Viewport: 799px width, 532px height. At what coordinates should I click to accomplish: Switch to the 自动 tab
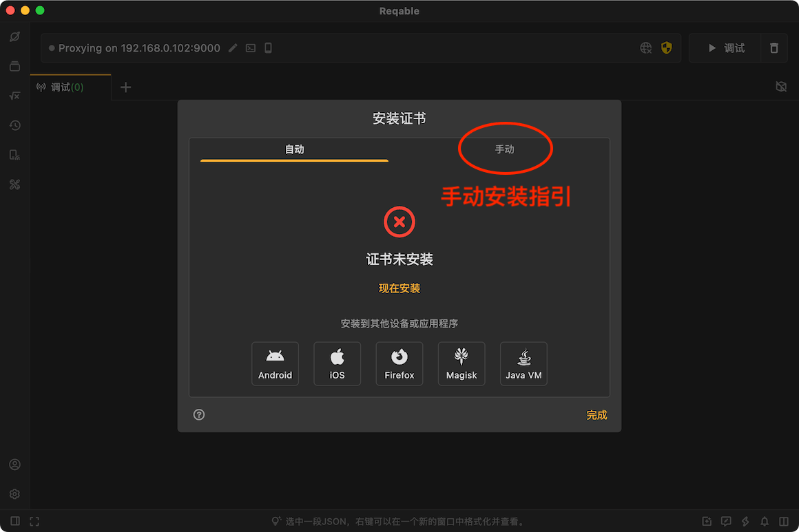[295, 149]
